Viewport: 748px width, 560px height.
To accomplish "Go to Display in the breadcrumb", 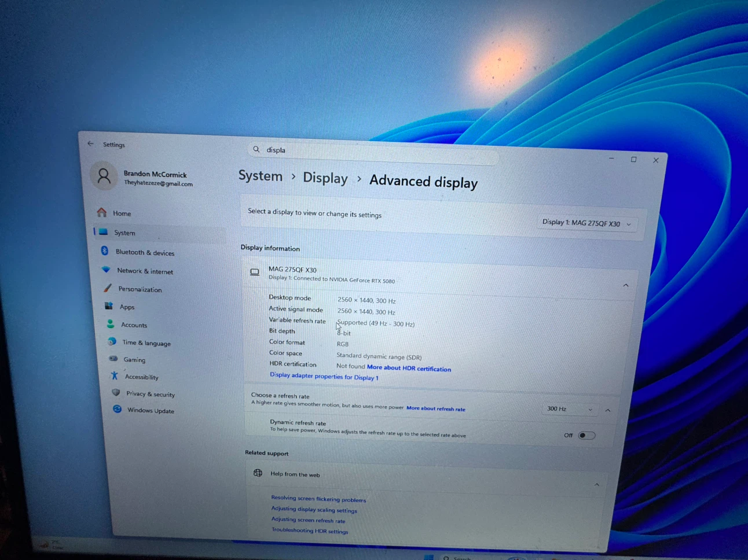I will 325,178.
